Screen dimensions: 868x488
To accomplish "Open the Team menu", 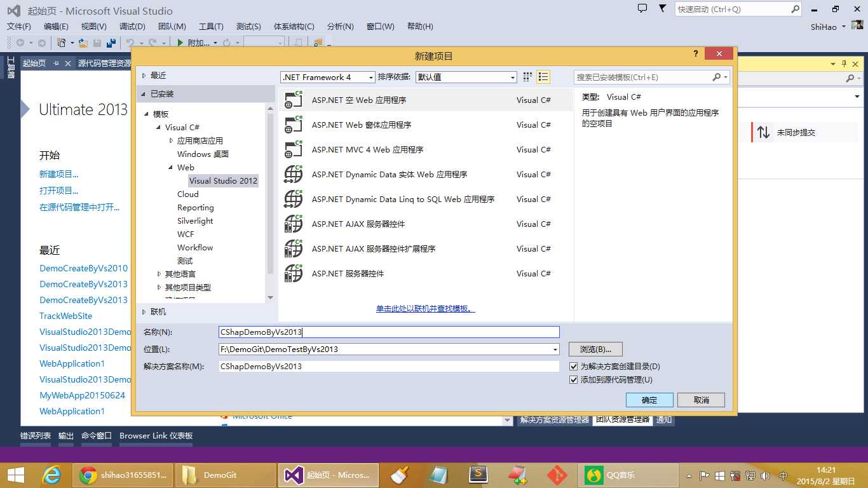I will [x=172, y=26].
